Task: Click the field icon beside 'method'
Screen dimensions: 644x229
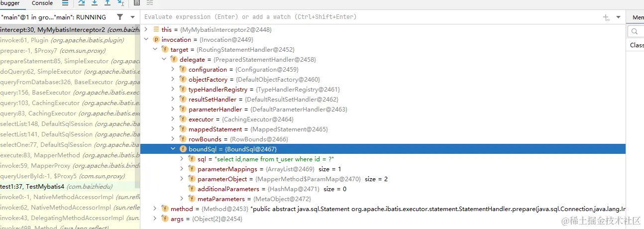Action: 165,209
